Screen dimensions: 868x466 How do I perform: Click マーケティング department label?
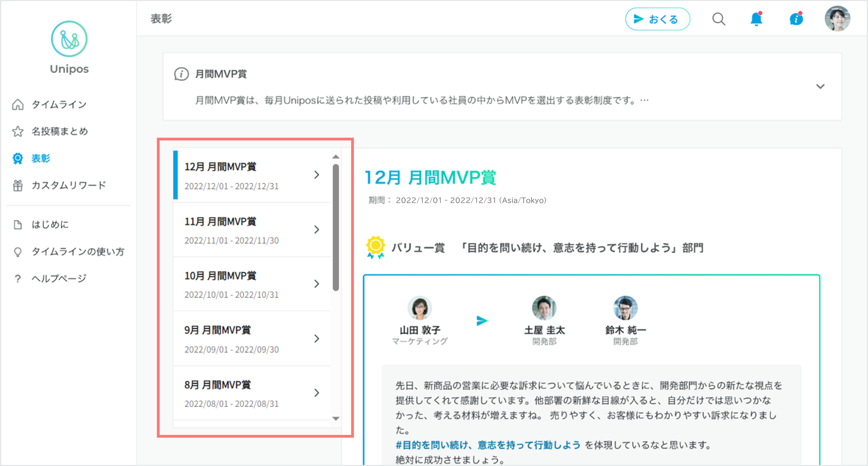(x=420, y=341)
